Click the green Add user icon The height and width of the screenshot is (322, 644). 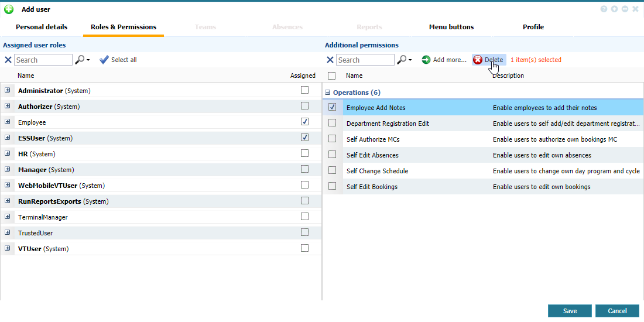(x=9, y=9)
